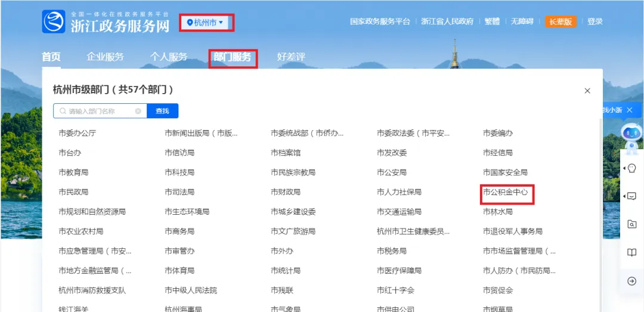Select 杭州市消防救援支队 department
This screenshot has height=312, width=644.
tap(92, 290)
